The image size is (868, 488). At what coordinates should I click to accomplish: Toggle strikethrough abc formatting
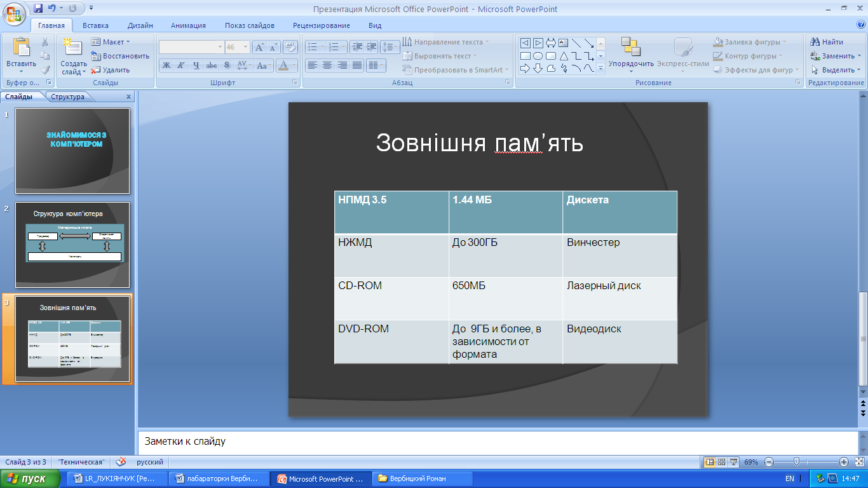(212, 65)
